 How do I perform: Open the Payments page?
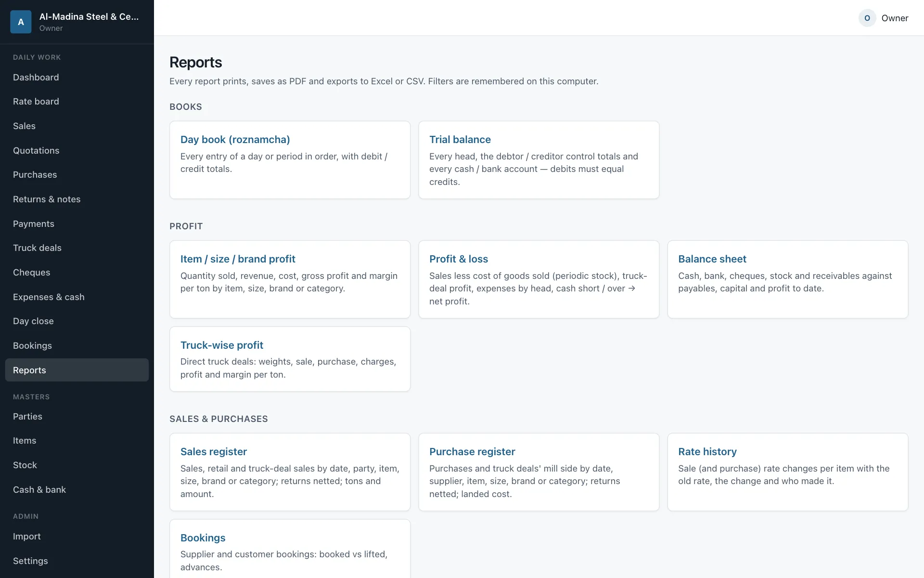77,223
